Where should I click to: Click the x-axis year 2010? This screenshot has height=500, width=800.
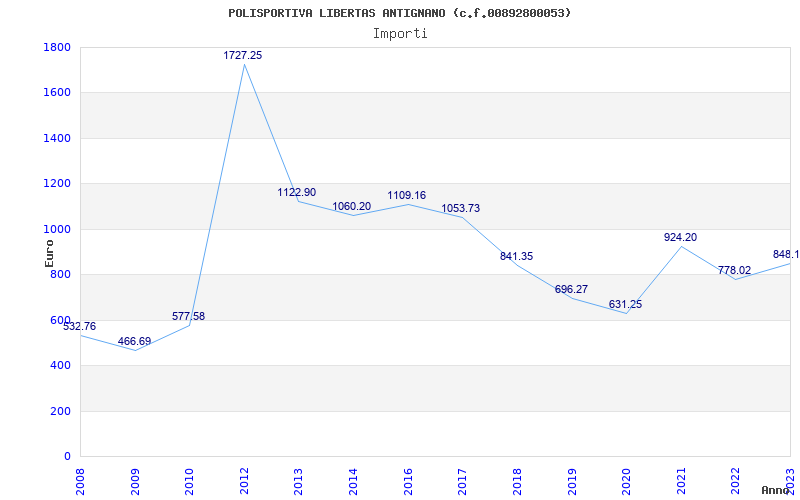pos(189,482)
